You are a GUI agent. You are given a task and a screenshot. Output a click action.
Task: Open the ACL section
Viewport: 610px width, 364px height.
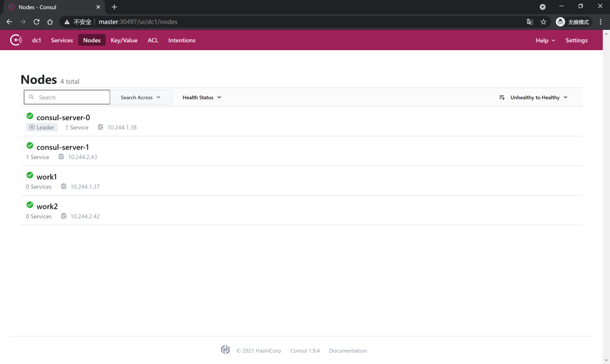(153, 40)
